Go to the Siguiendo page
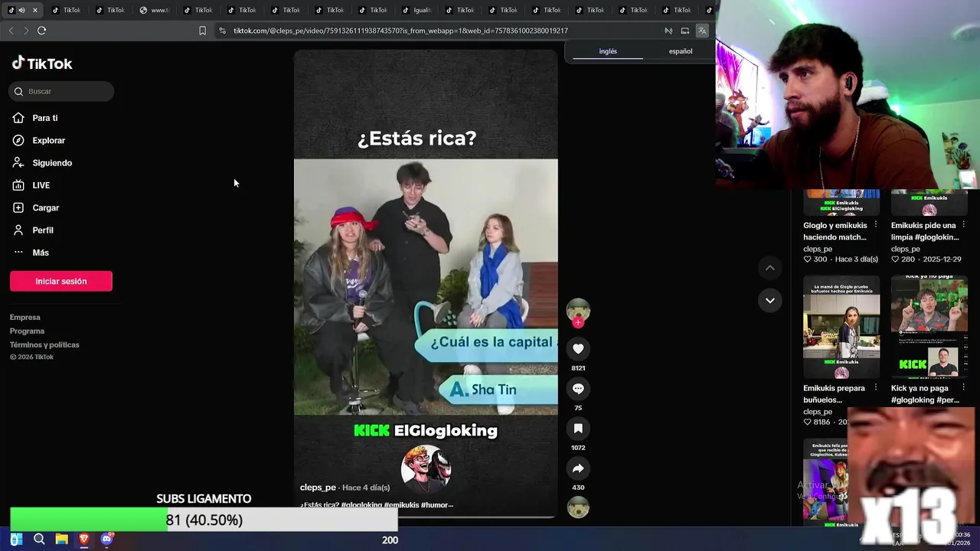This screenshot has height=551, width=980. 52,163
